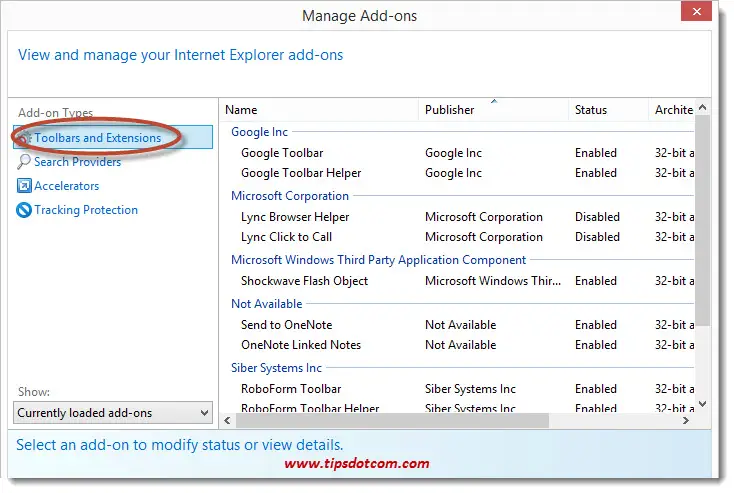Click the Google Inc group header

click(x=259, y=132)
